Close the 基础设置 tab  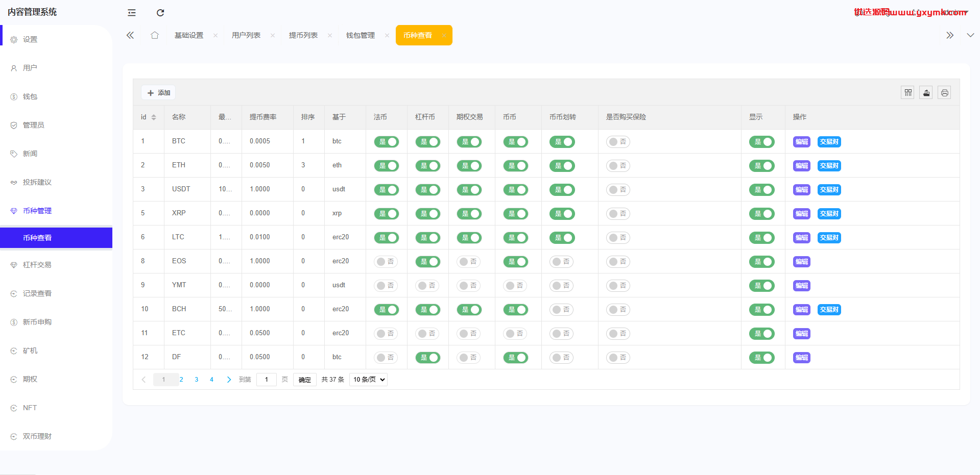click(x=216, y=35)
